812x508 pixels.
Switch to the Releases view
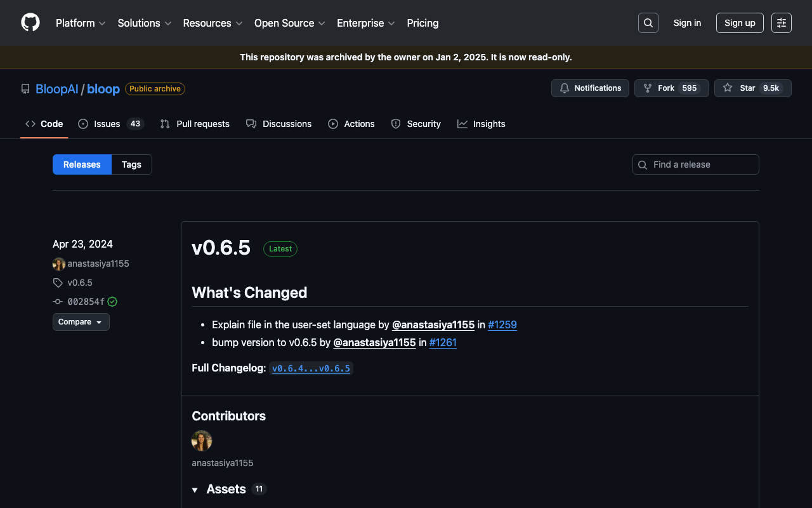[82, 164]
